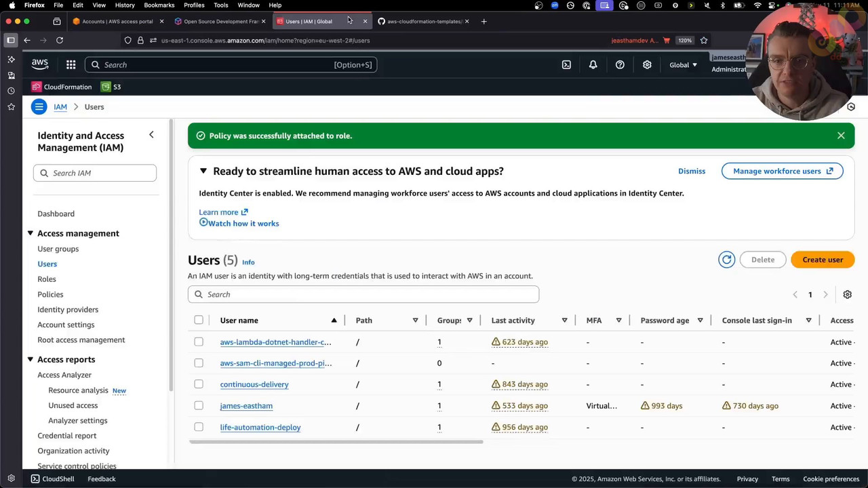Open the Firefox History menu

point(125,5)
